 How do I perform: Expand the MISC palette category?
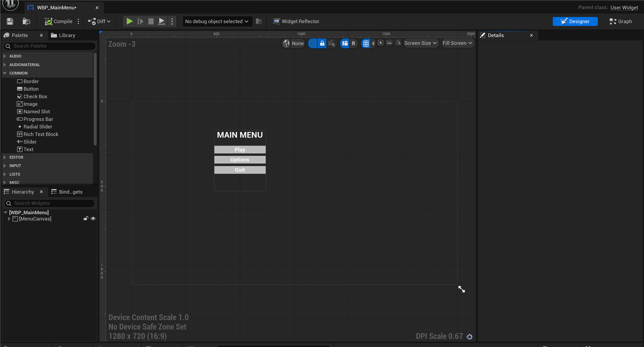[x=5, y=183]
